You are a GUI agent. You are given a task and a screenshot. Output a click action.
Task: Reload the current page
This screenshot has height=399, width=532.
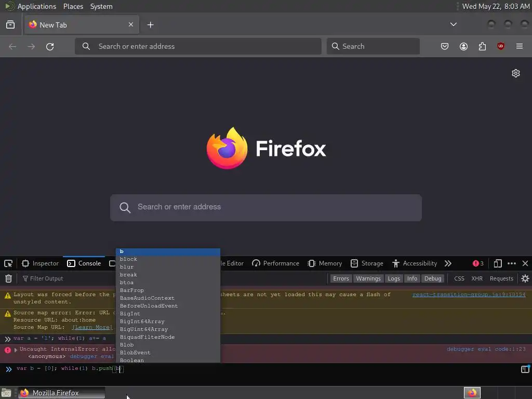click(50, 46)
